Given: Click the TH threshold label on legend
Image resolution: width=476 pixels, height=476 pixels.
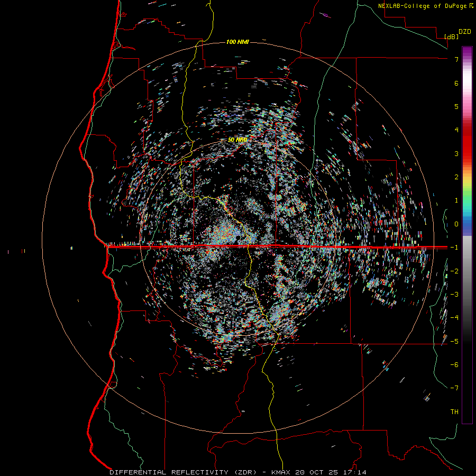Looking at the screenshot, I should (x=454, y=411).
